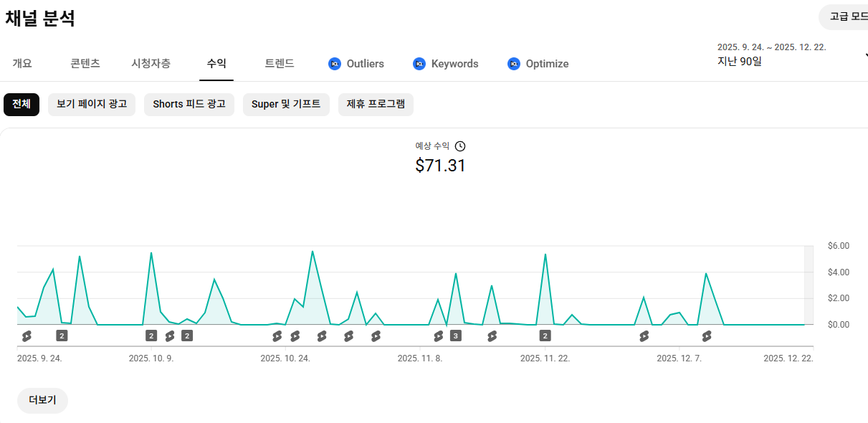Open the 지난 90일 date range dropdown
Viewport: 868px width, 423px height.
click(788, 55)
